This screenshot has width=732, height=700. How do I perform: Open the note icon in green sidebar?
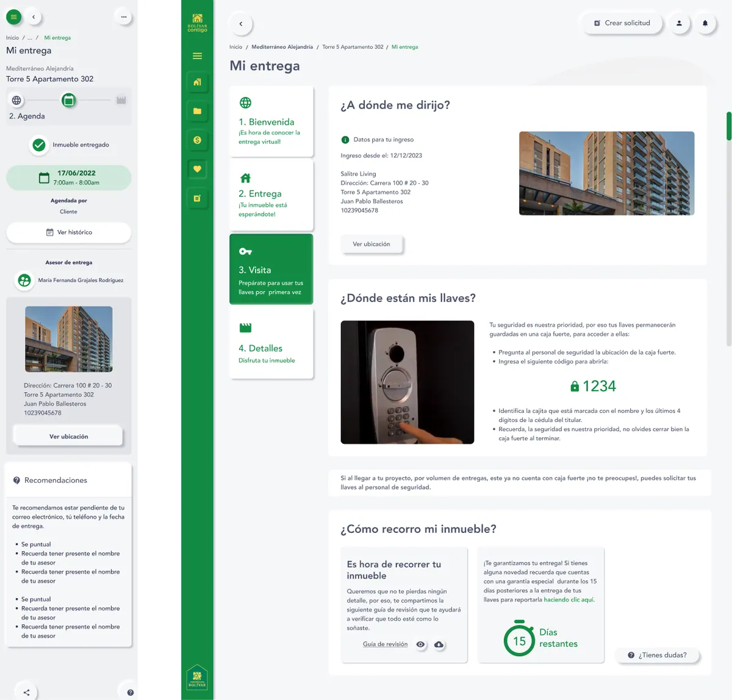[x=197, y=198]
